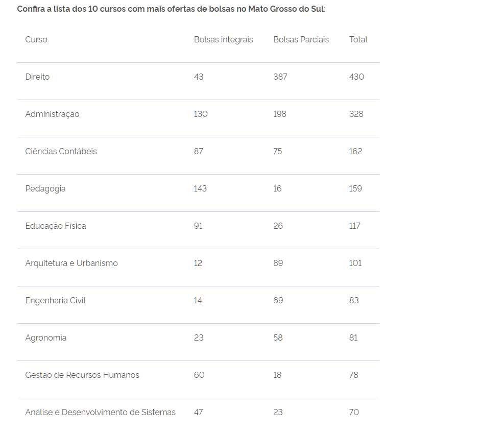Image resolution: width=504 pixels, height=434 pixels.
Task: Click the 328 total for Administração
Action: pyautogui.click(x=356, y=114)
